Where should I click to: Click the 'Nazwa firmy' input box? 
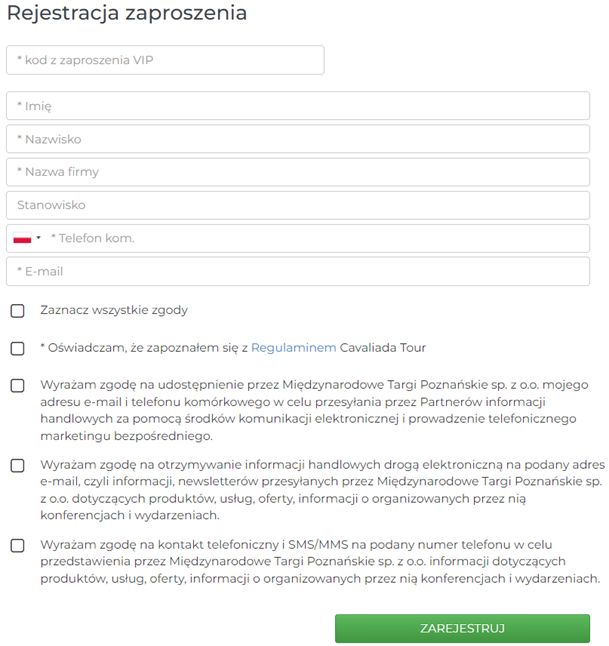tap(298, 172)
